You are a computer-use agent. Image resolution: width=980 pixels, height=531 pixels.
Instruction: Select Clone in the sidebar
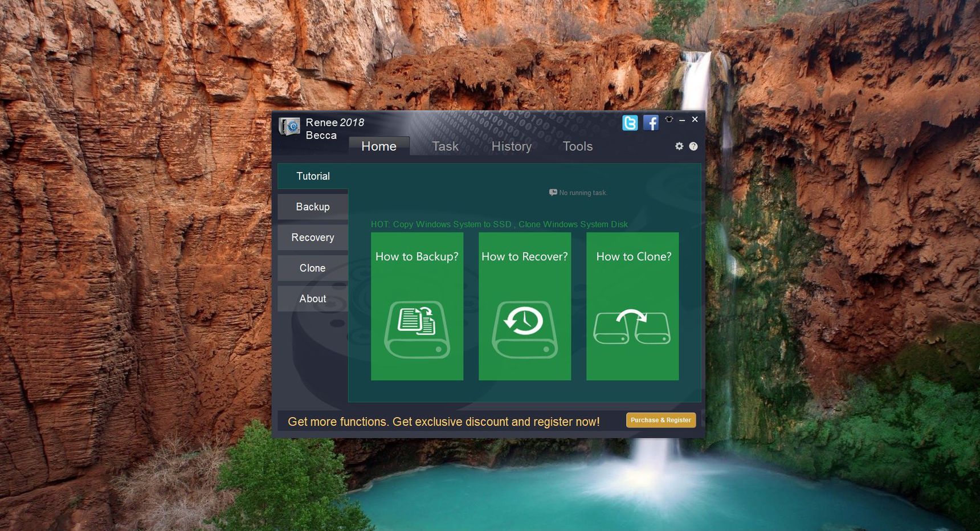(313, 268)
